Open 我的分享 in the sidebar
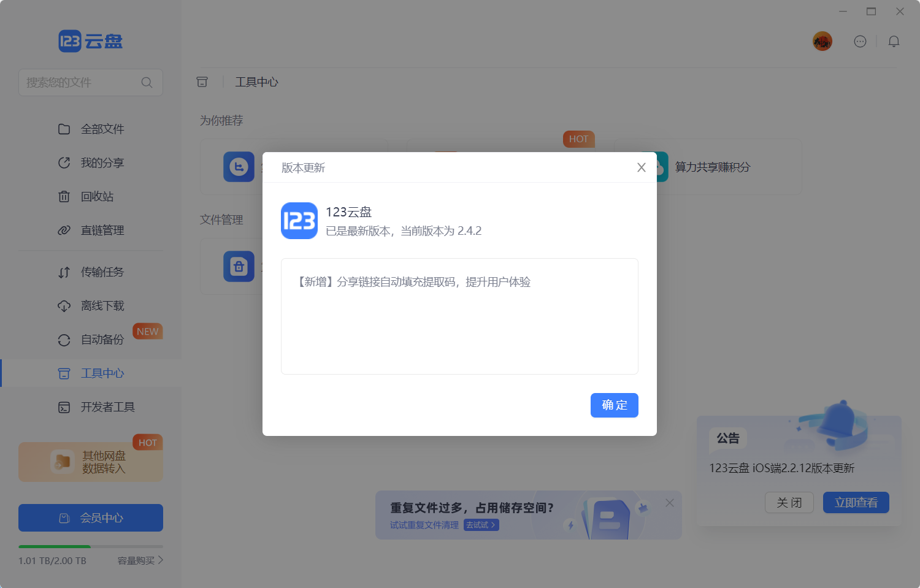Image resolution: width=920 pixels, height=588 pixels. 91,162
